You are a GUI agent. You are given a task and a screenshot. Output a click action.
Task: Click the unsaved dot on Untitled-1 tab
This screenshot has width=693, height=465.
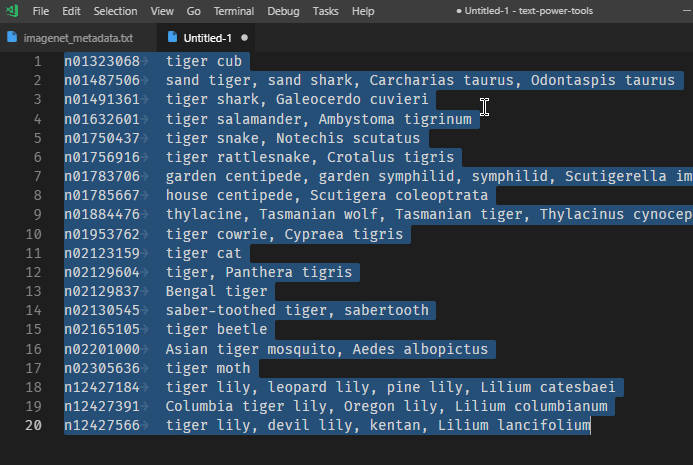[244, 38]
